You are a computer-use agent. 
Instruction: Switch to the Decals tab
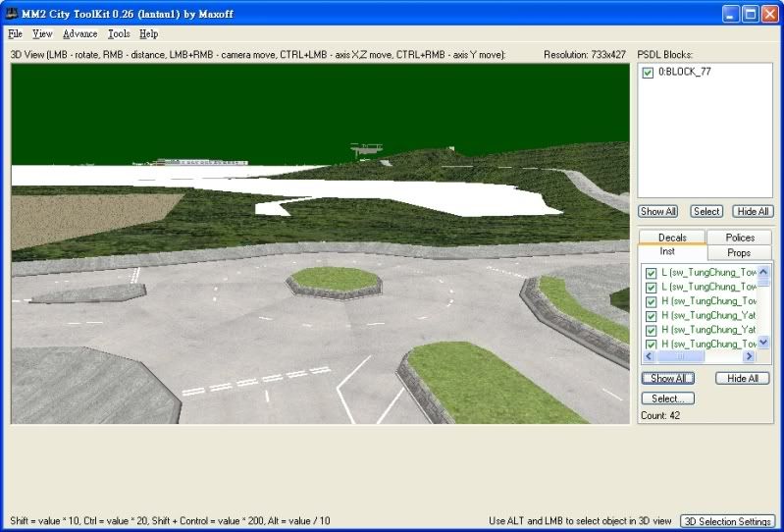click(x=672, y=238)
